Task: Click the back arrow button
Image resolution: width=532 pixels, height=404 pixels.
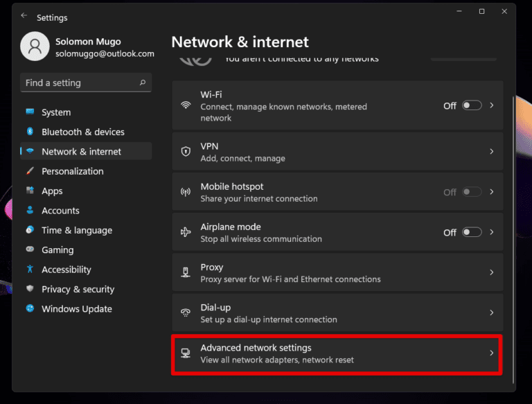Action: pyautogui.click(x=24, y=16)
